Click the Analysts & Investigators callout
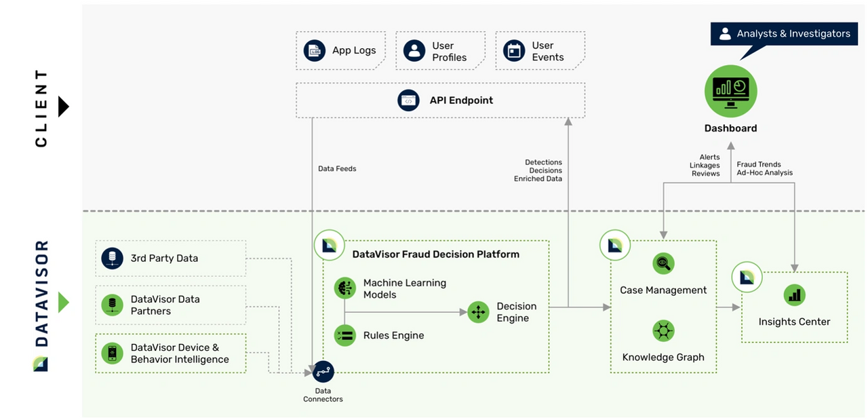Image resolution: width=868 pixels, height=420 pixels. [x=783, y=33]
